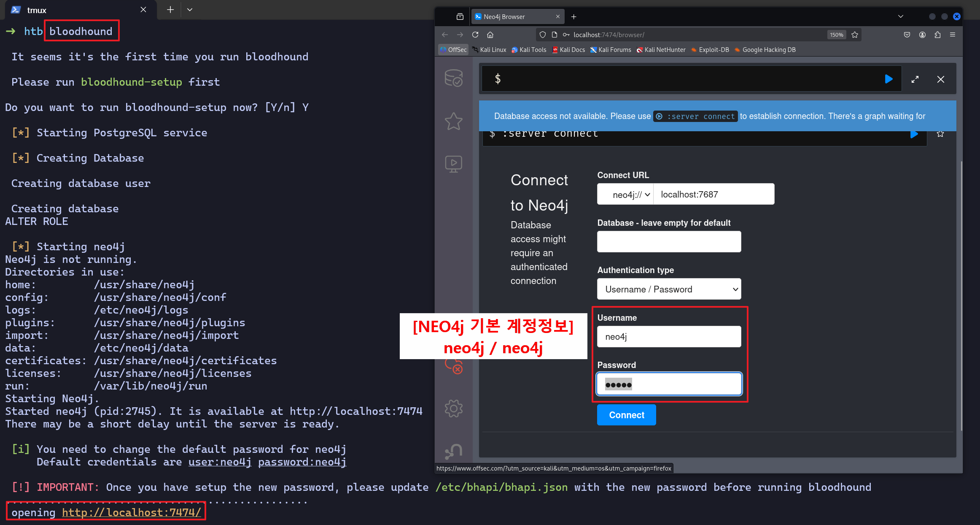
Task: Open the Neo4j guides sidebar icon
Action: click(453, 164)
